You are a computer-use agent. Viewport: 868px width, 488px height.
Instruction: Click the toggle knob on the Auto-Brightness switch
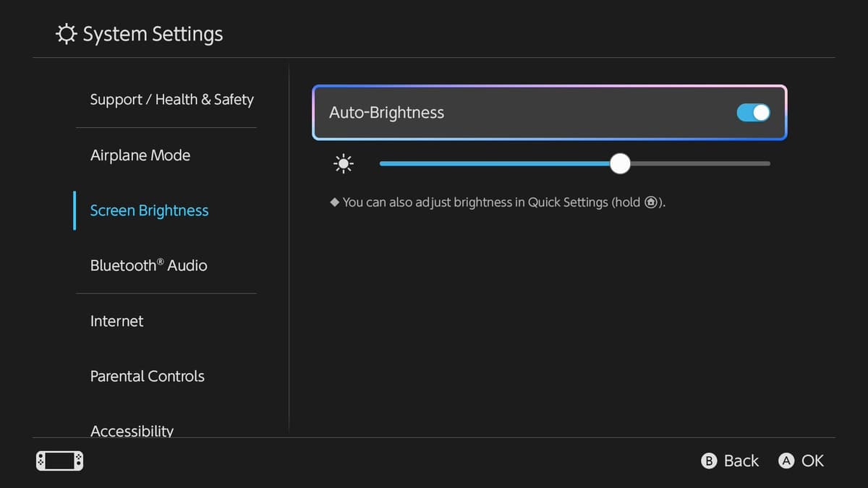click(x=760, y=113)
